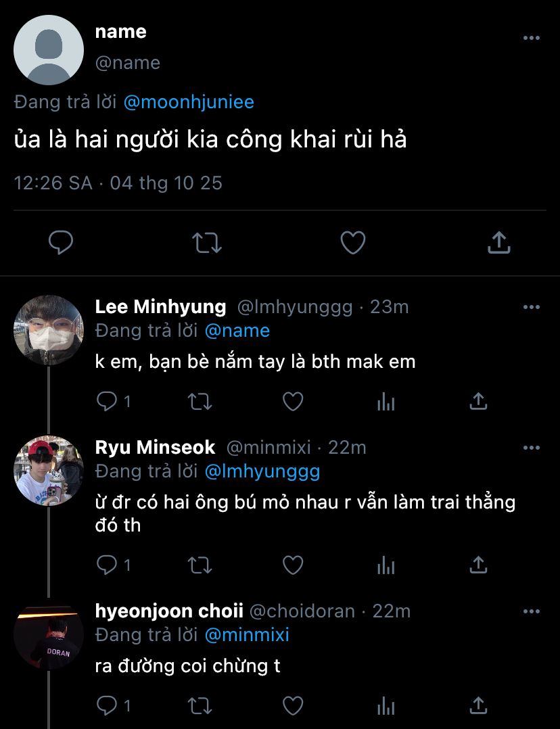The image size is (560, 729).
Task: Like the main tweet
Action: 352,242
